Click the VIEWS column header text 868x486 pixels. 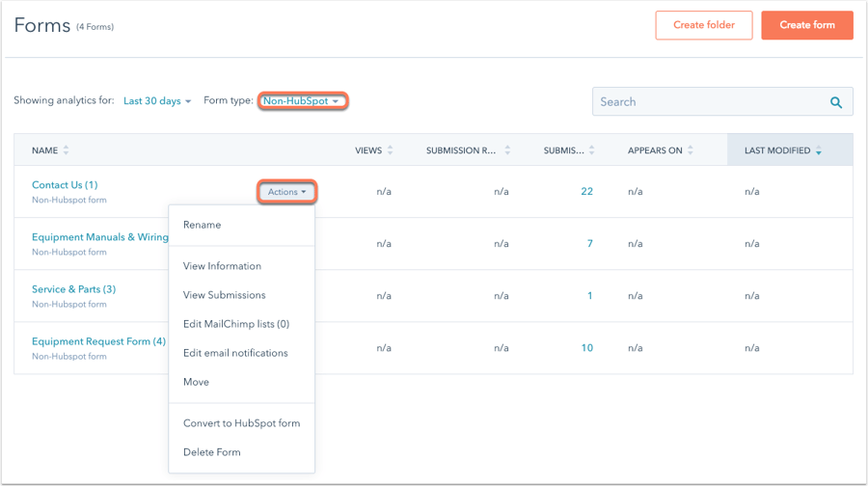[368, 150]
